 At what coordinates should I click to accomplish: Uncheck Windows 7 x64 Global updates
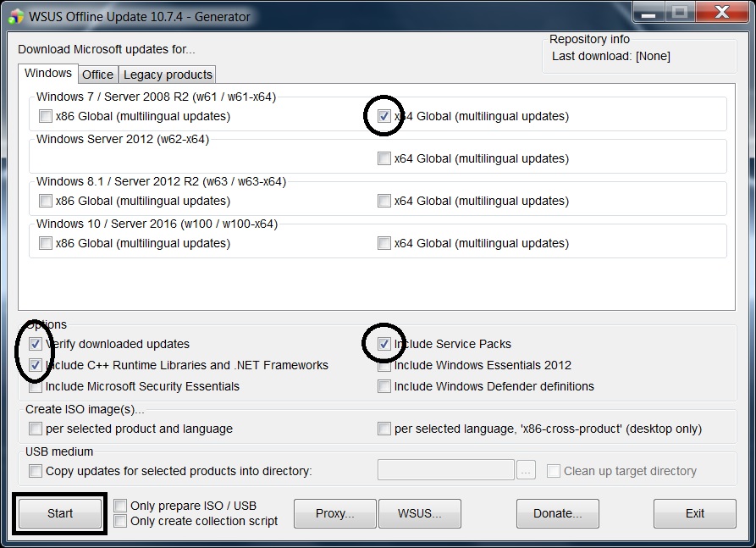(x=384, y=116)
